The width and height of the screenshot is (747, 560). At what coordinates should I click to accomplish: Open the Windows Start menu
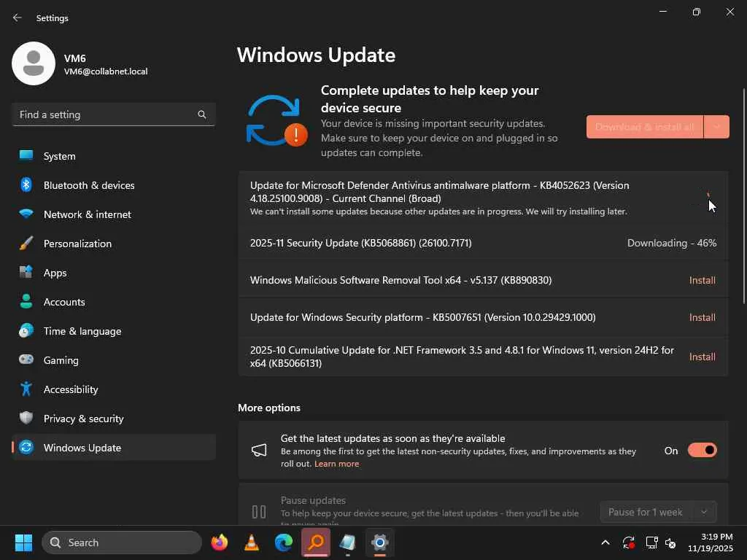pos(23,542)
